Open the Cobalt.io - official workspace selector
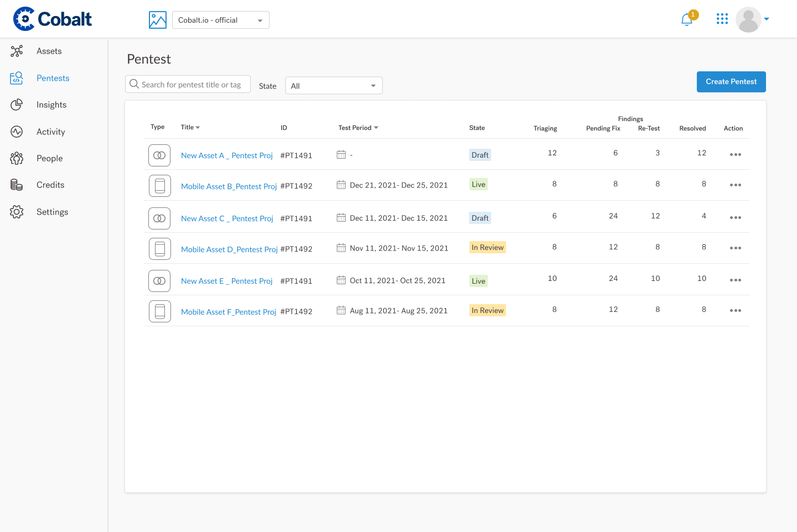 220,19
